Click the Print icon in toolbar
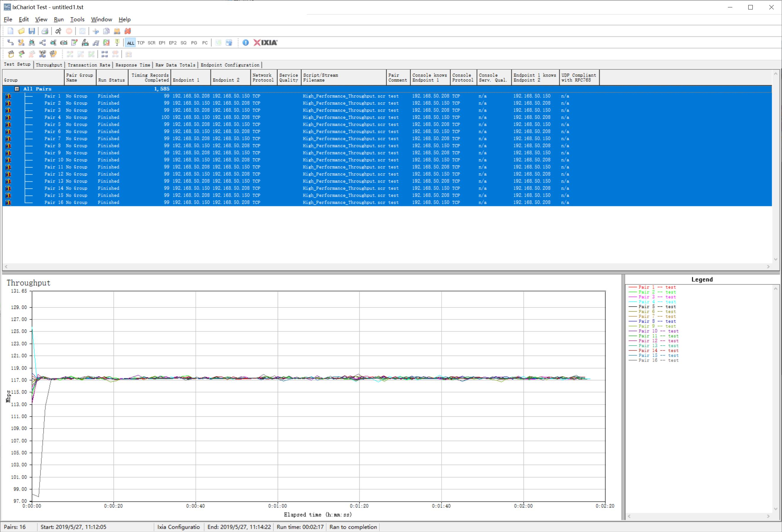The height and width of the screenshot is (532, 782). click(45, 31)
